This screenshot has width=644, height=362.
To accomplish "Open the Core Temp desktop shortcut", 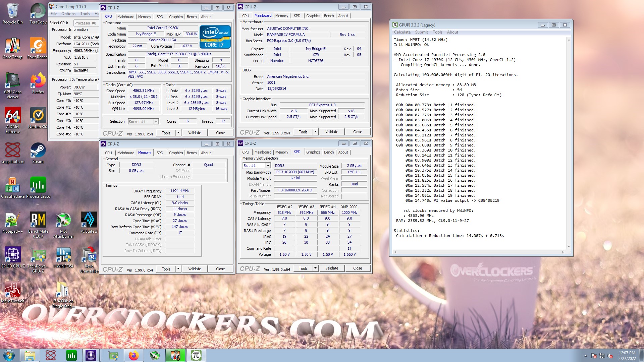I will (x=13, y=49).
